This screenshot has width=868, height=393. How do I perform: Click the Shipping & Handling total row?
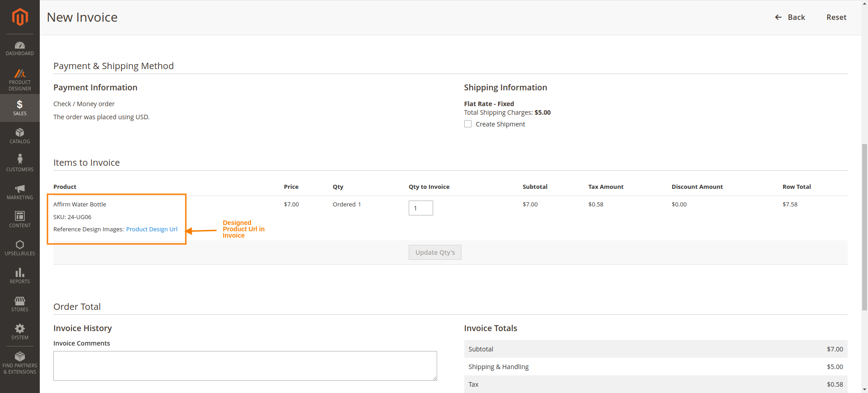656,367
